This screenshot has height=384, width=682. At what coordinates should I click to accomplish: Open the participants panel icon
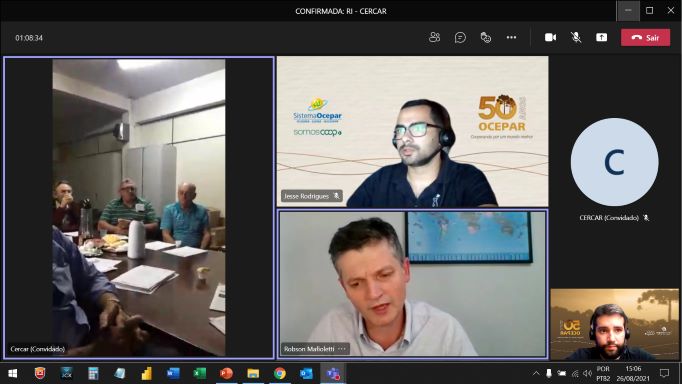point(434,37)
